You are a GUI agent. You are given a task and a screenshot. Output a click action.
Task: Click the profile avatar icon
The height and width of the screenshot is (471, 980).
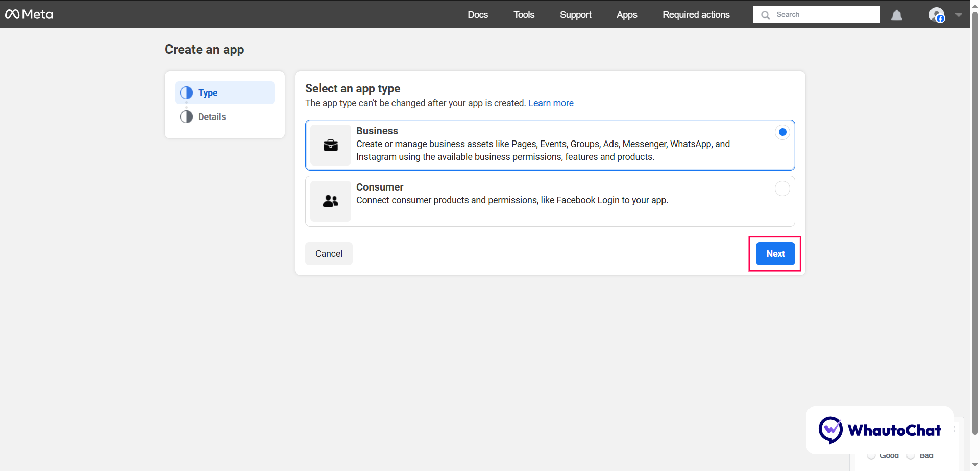(938, 14)
